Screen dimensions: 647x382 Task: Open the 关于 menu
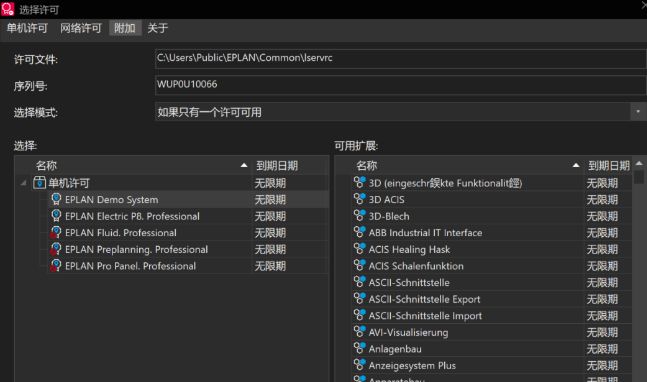coord(158,28)
